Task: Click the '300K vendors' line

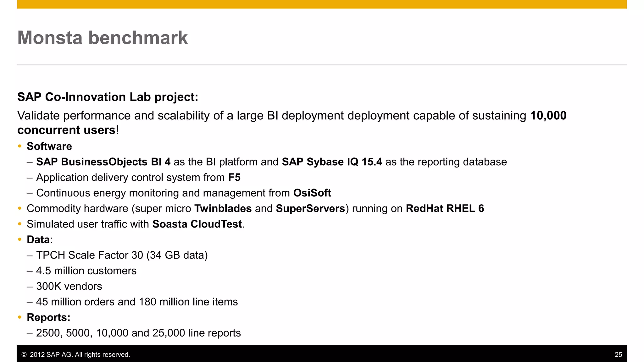Action: click(x=69, y=286)
